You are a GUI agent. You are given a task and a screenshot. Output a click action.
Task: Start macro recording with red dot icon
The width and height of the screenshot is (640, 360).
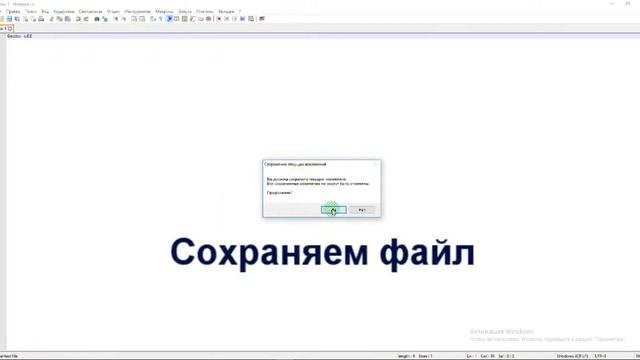tap(219, 19)
